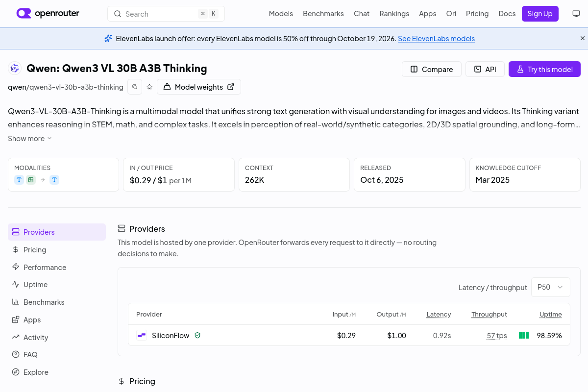Click the 0.92s latency value
Screen dimensions: 588x392
[x=442, y=336]
